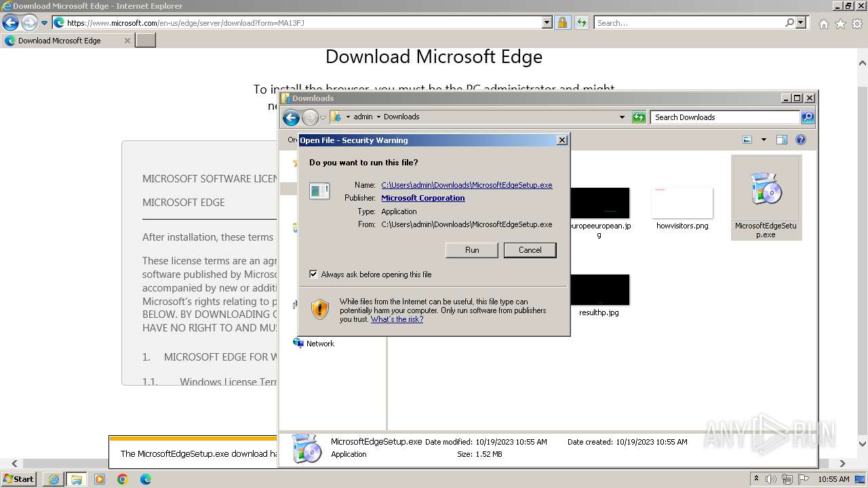Click the Search Downloads magnifier icon
This screenshot has height=488, width=868.
[807, 117]
